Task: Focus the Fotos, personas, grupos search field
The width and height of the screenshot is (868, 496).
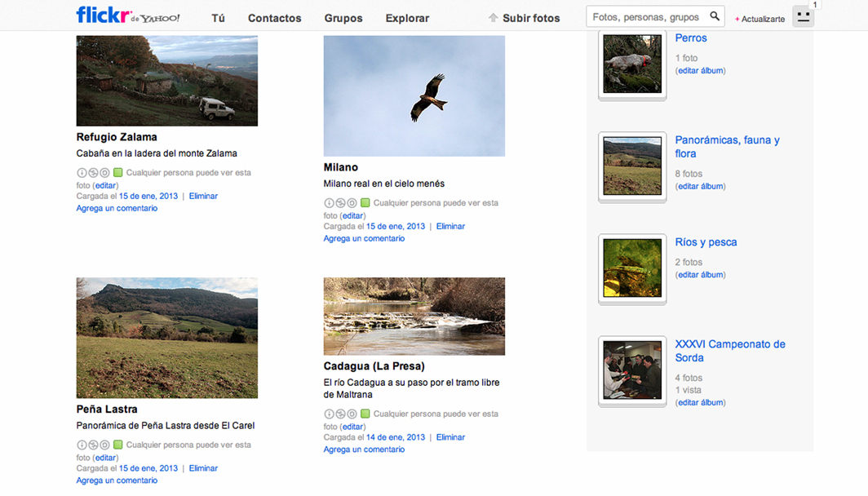Action: pos(646,17)
